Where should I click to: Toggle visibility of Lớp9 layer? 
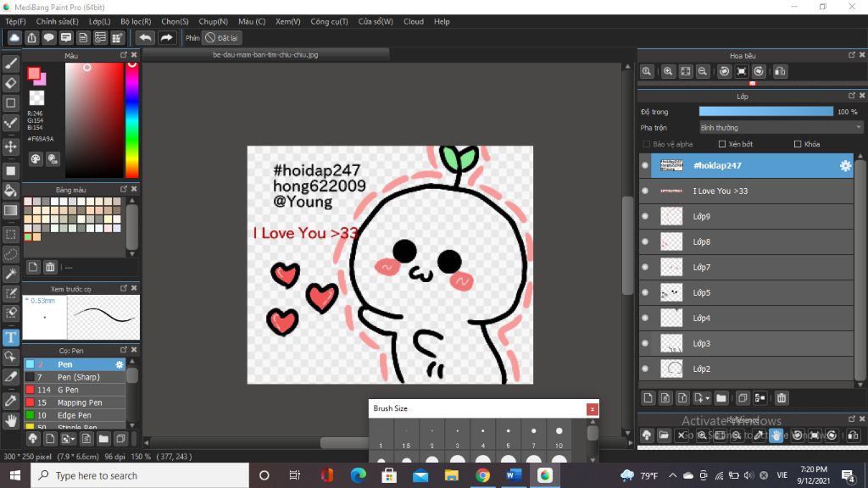[645, 216]
